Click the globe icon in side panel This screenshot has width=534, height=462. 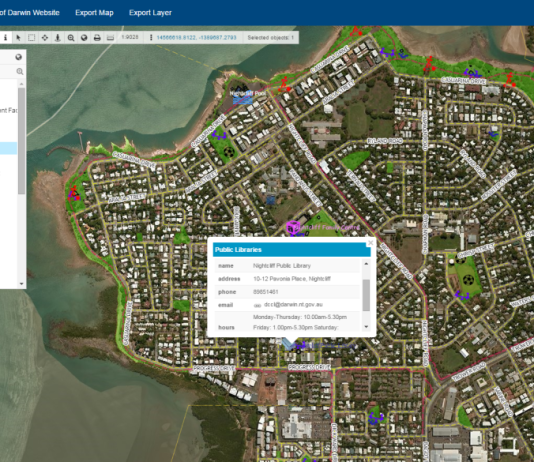click(19, 57)
